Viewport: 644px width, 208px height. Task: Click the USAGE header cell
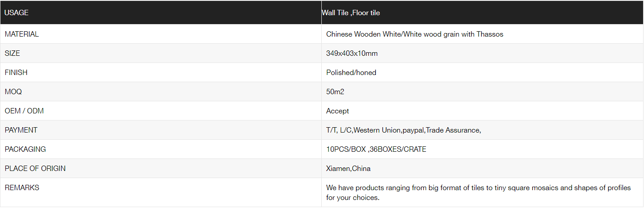pos(17,13)
